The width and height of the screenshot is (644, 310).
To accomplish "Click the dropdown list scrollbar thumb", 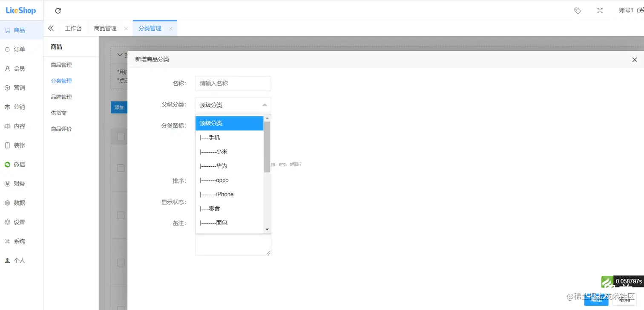I will pyautogui.click(x=267, y=147).
